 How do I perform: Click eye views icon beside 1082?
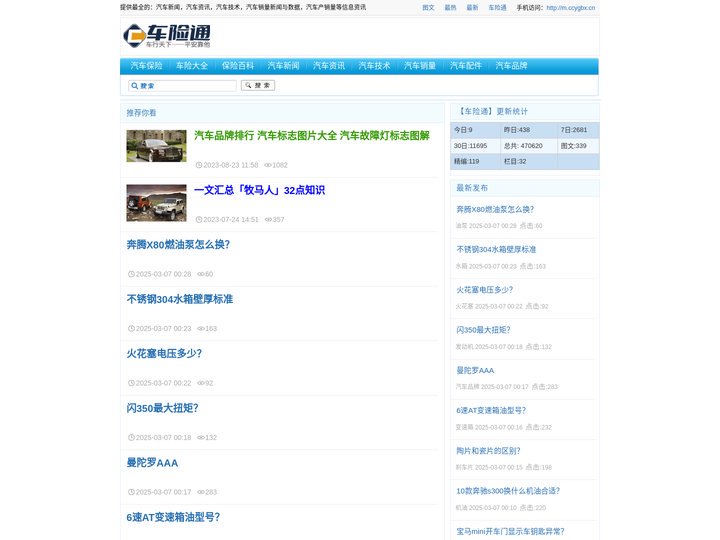point(268,165)
